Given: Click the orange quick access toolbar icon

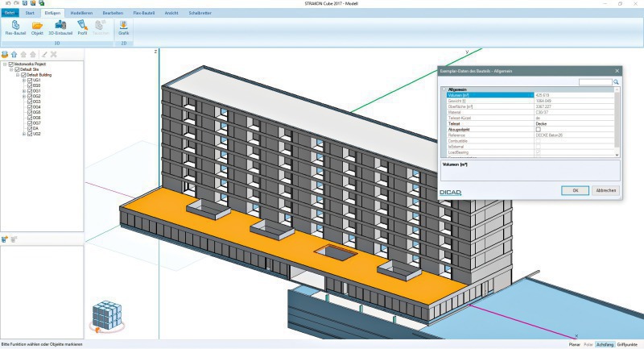Looking at the screenshot, I should [x=33, y=3].
